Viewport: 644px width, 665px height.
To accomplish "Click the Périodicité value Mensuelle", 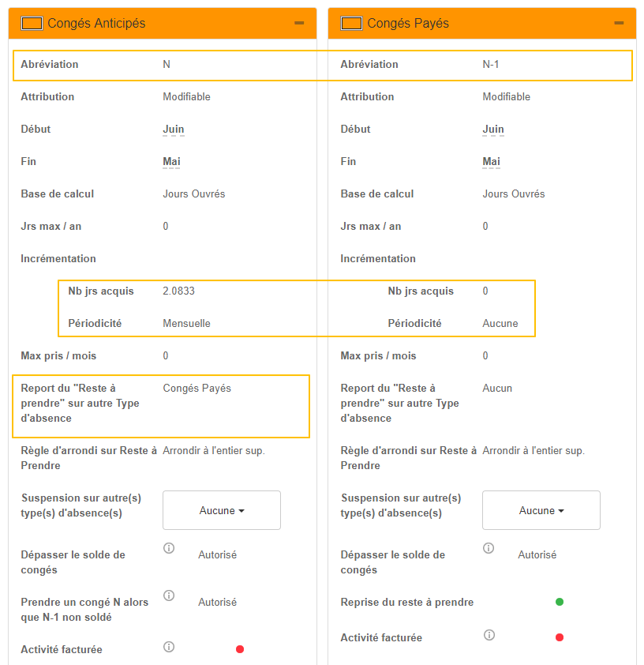I will [187, 323].
